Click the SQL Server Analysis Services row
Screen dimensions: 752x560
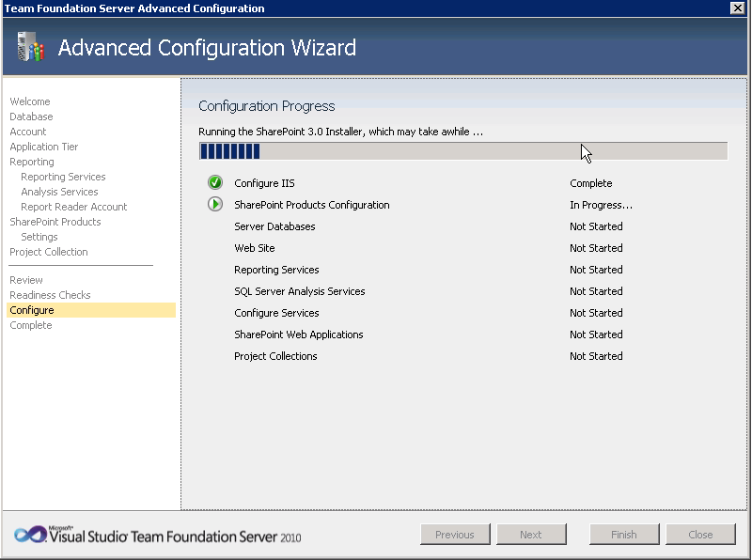299,291
